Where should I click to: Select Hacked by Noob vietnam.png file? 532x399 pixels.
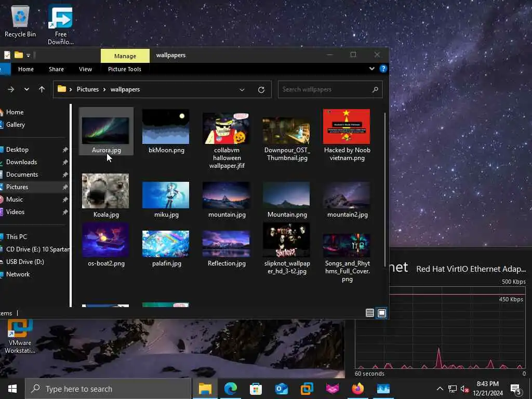(347, 135)
